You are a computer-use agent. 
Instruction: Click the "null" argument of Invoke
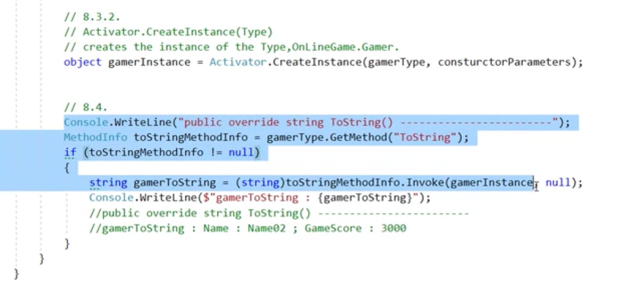click(558, 182)
